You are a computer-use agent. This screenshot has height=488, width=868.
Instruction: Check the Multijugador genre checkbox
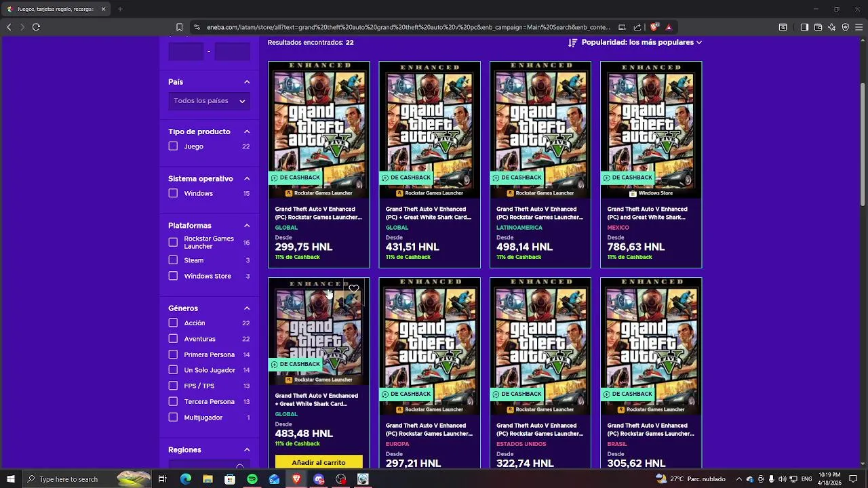(x=173, y=418)
